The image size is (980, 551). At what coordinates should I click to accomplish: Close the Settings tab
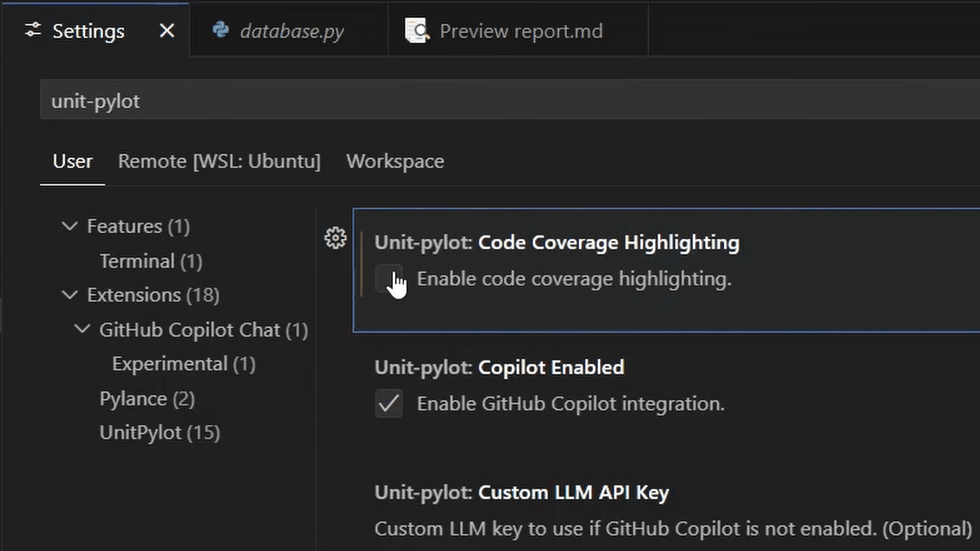(167, 31)
